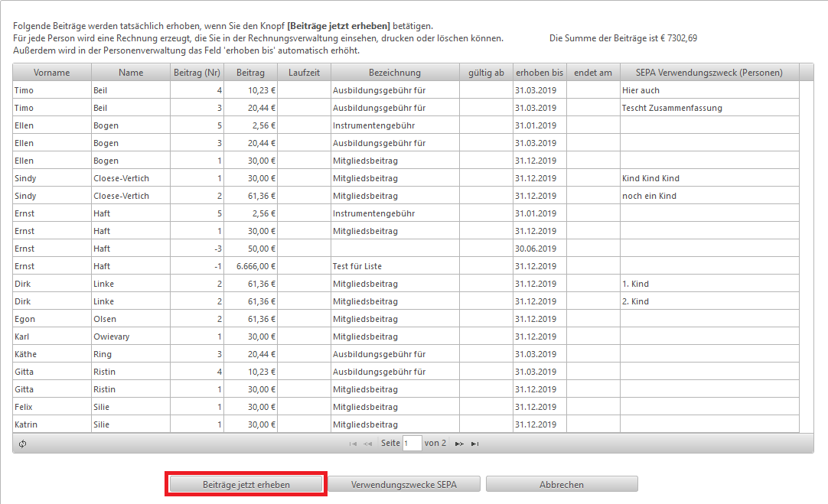Select Ernst Haft's '-3' Beitrag number cell
Screen dimensions: 828x504
tap(197, 249)
